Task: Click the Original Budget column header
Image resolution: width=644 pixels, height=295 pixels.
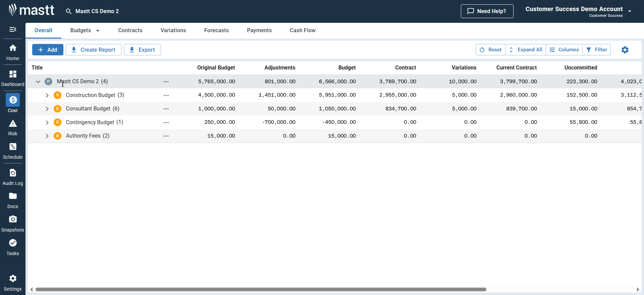Action: (x=216, y=68)
